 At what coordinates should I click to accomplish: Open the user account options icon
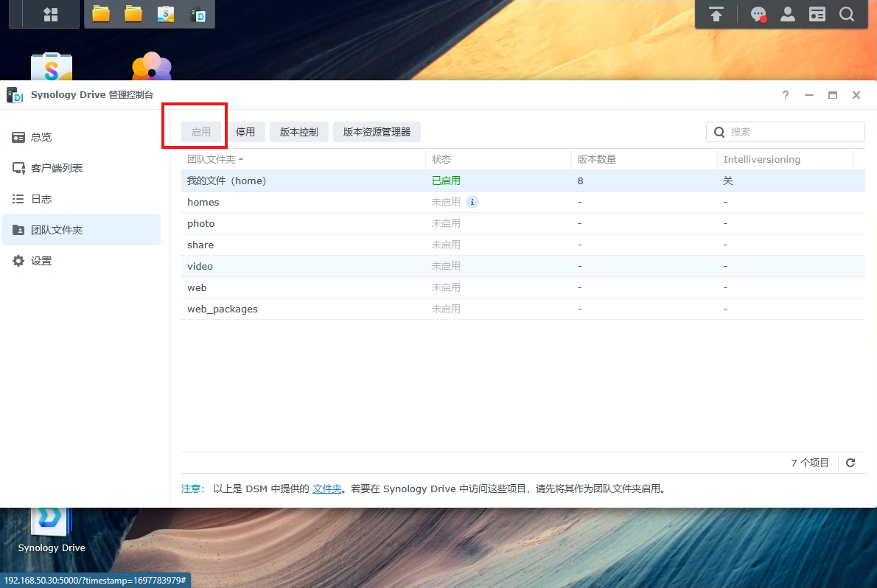[x=788, y=14]
